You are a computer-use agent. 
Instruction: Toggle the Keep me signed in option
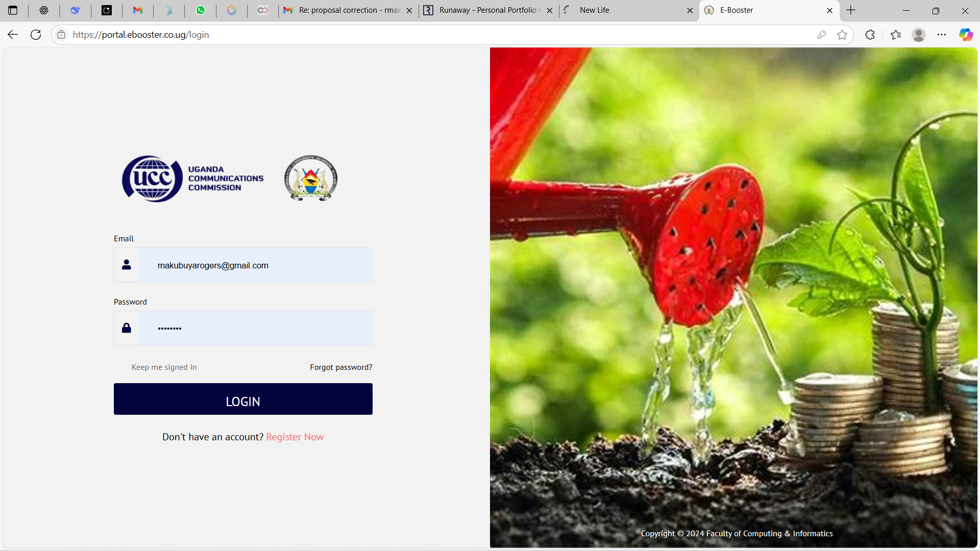(163, 367)
